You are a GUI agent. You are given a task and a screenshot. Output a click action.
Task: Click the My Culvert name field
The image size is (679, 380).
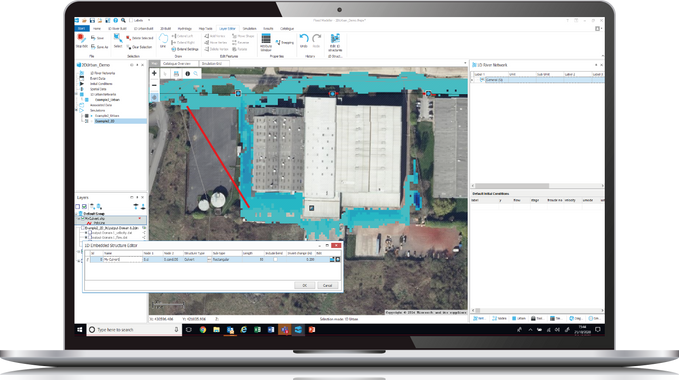[x=123, y=260]
